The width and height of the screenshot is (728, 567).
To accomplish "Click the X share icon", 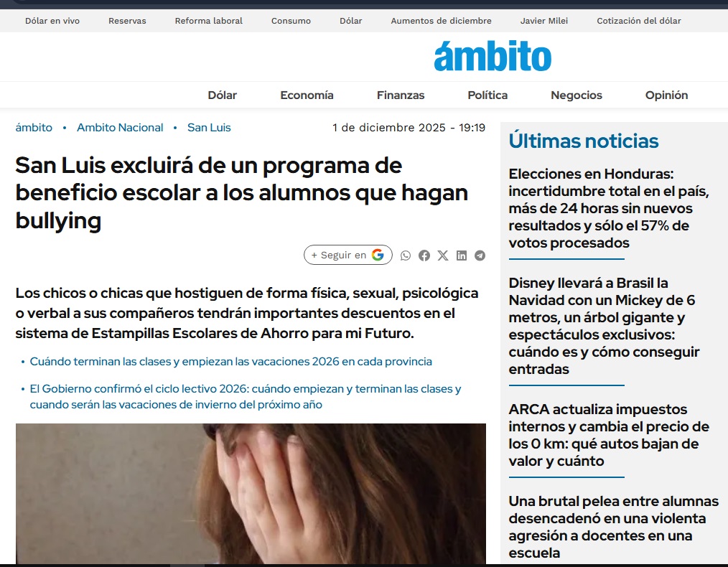I will [443, 256].
